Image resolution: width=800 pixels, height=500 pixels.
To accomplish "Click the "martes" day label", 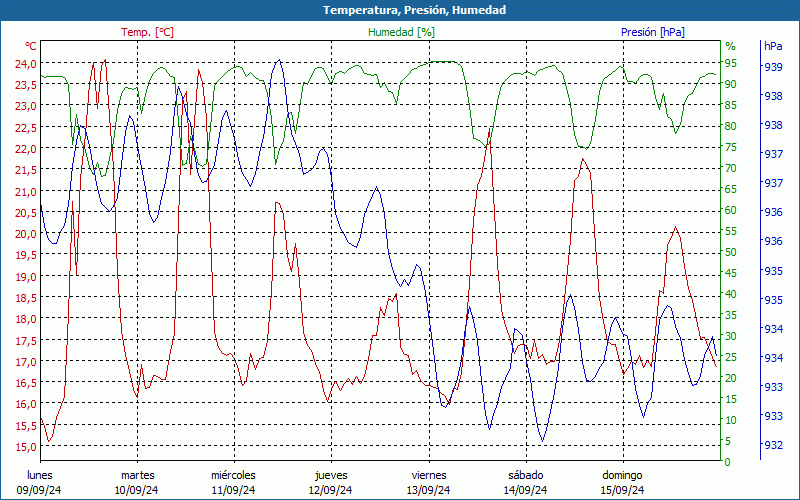I will tap(137, 476).
